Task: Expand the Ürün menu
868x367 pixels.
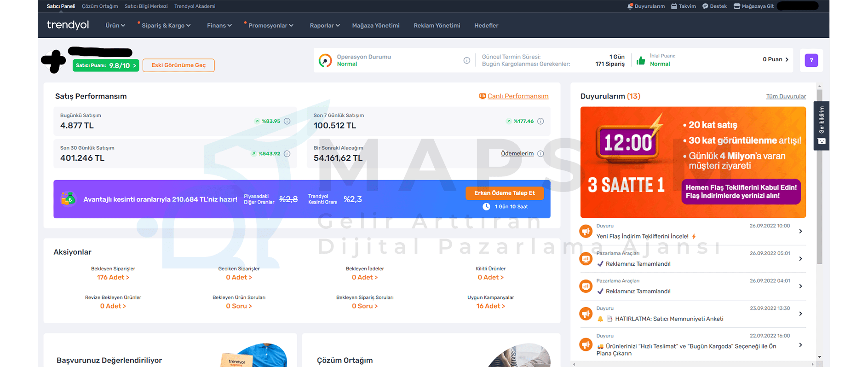Action: click(115, 25)
